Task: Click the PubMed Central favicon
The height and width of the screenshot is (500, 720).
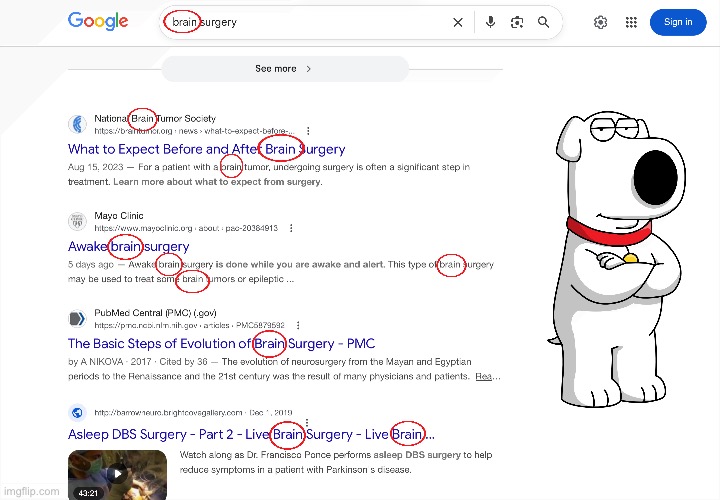Action: click(77, 319)
